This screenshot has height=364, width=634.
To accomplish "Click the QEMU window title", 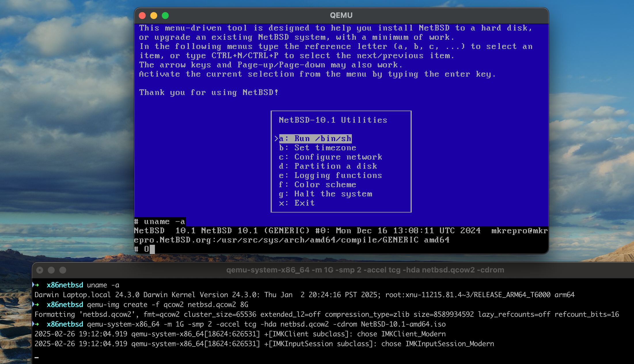I will [341, 15].
